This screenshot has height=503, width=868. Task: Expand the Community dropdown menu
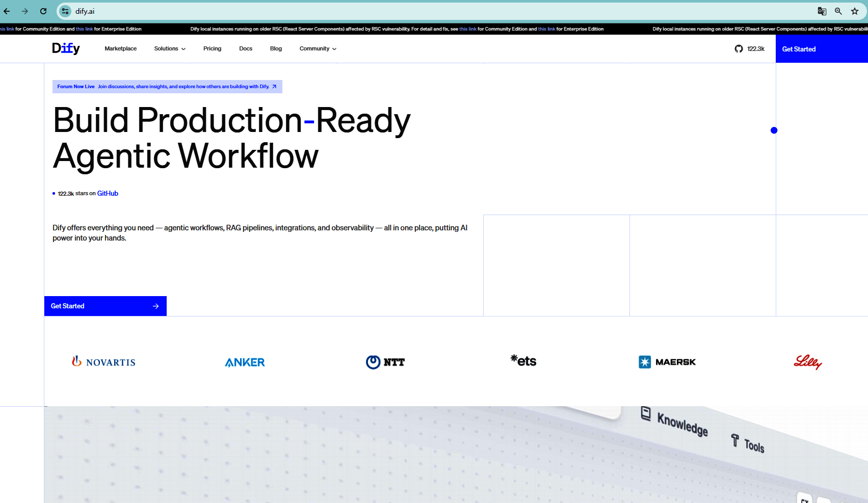318,49
